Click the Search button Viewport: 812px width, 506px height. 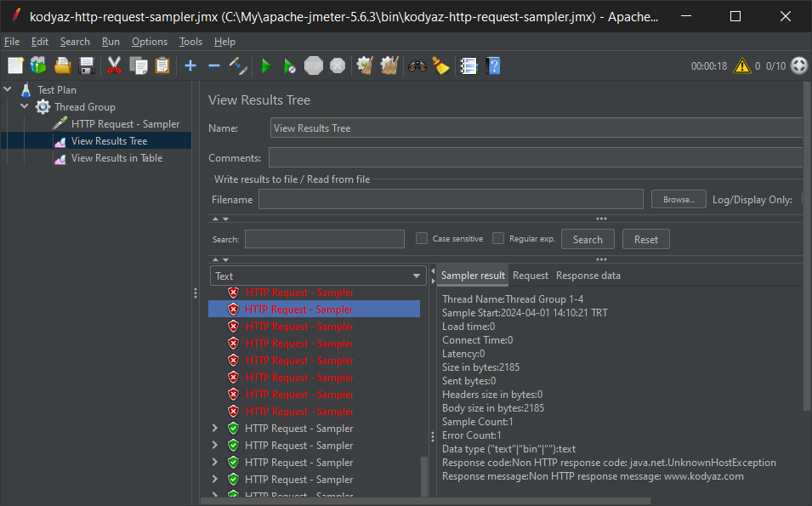pyautogui.click(x=588, y=239)
